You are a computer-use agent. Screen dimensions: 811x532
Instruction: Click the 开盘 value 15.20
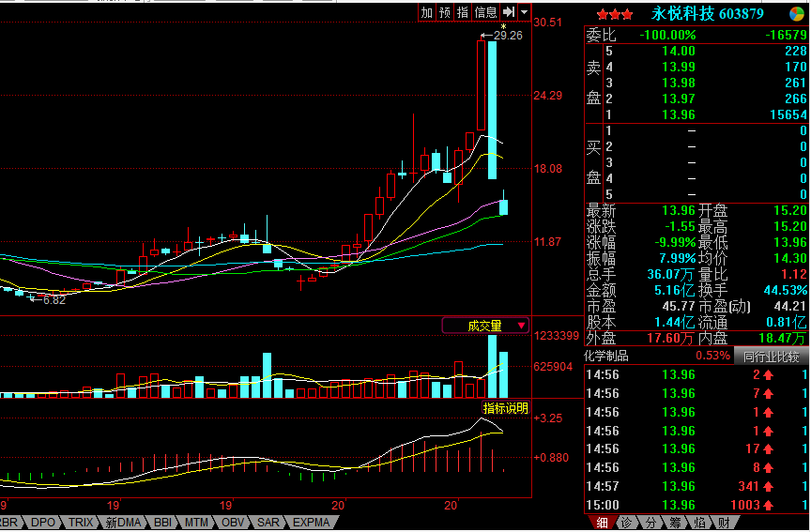(x=790, y=210)
